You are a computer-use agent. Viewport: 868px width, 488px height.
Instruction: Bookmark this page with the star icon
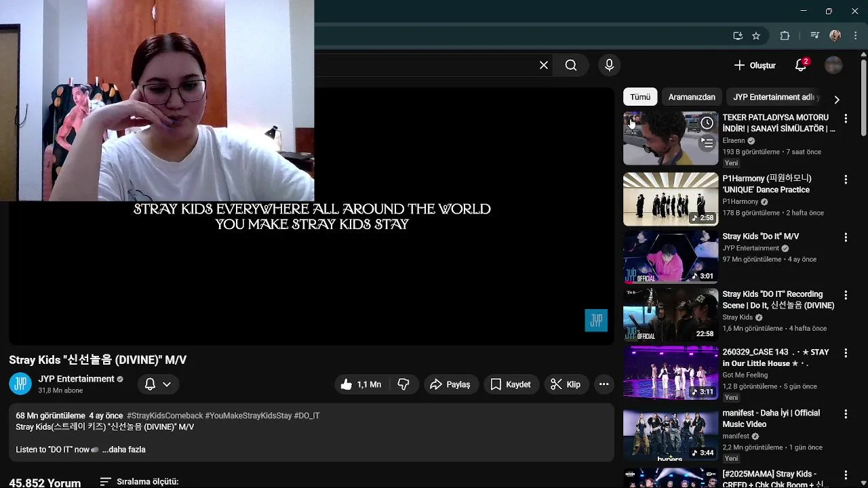tap(756, 36)
